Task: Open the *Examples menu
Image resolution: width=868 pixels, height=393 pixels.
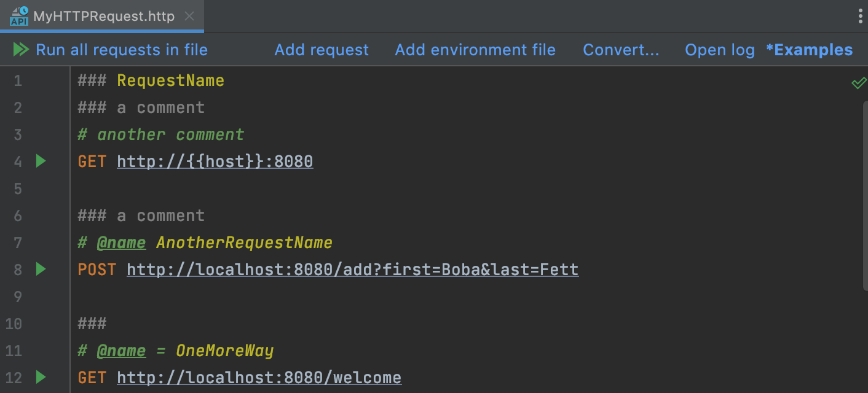Action: coord(810,50)
